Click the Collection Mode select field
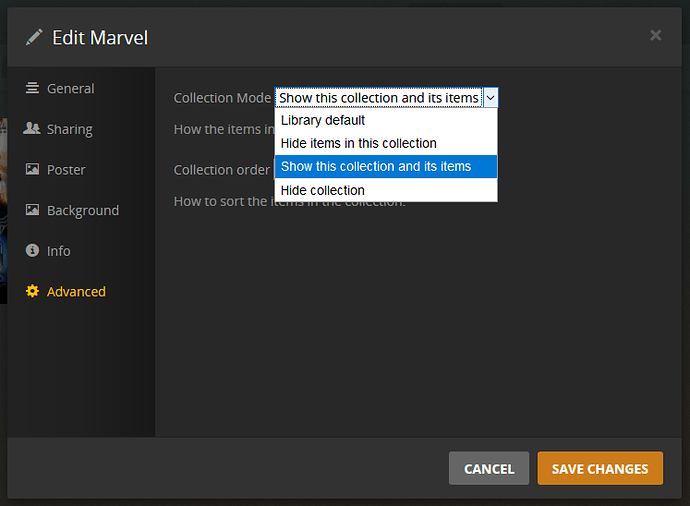The image size is (690, 506). (379, 98)
